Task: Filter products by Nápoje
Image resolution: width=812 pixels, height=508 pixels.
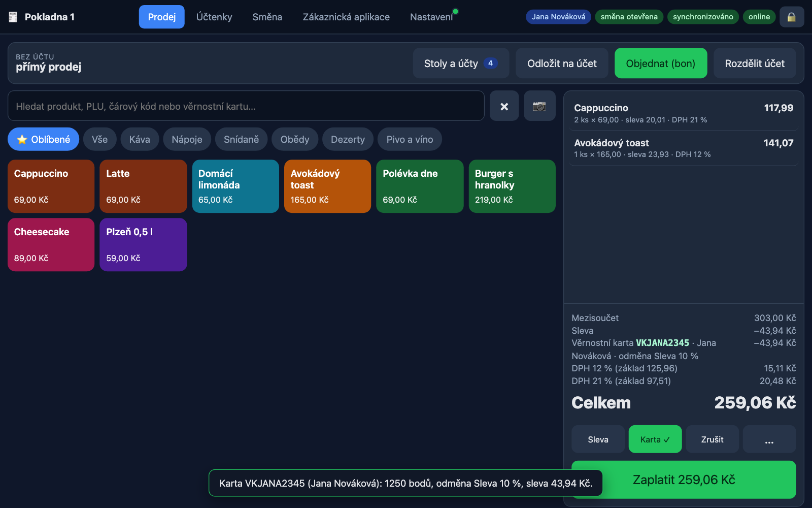Action: tap(187, 139)
